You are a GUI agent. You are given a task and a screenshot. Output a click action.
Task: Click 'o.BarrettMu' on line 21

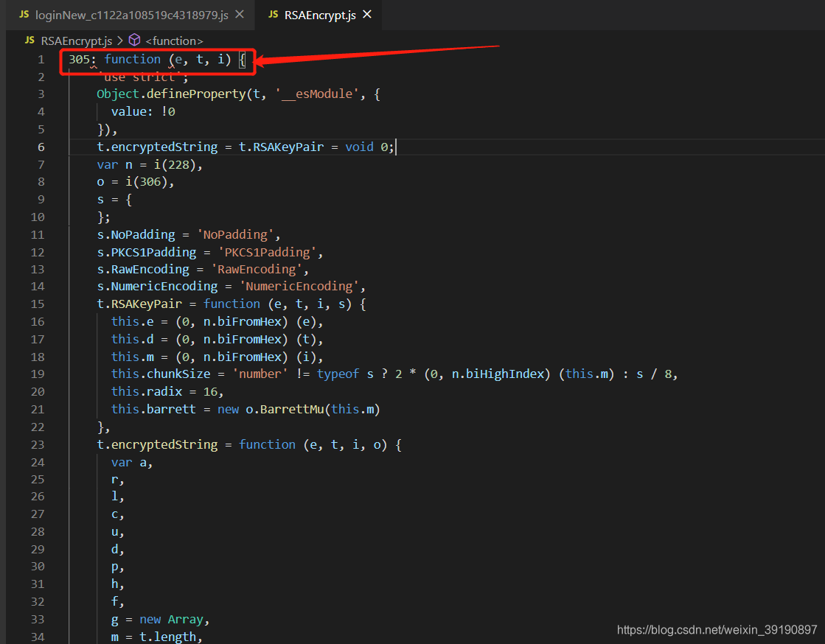tap(285, 410)
